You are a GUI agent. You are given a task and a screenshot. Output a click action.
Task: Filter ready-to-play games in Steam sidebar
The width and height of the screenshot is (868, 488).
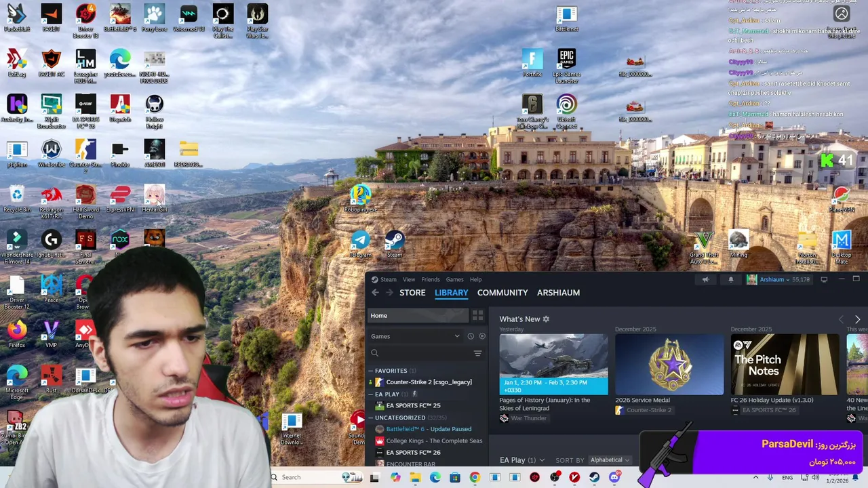482,336
